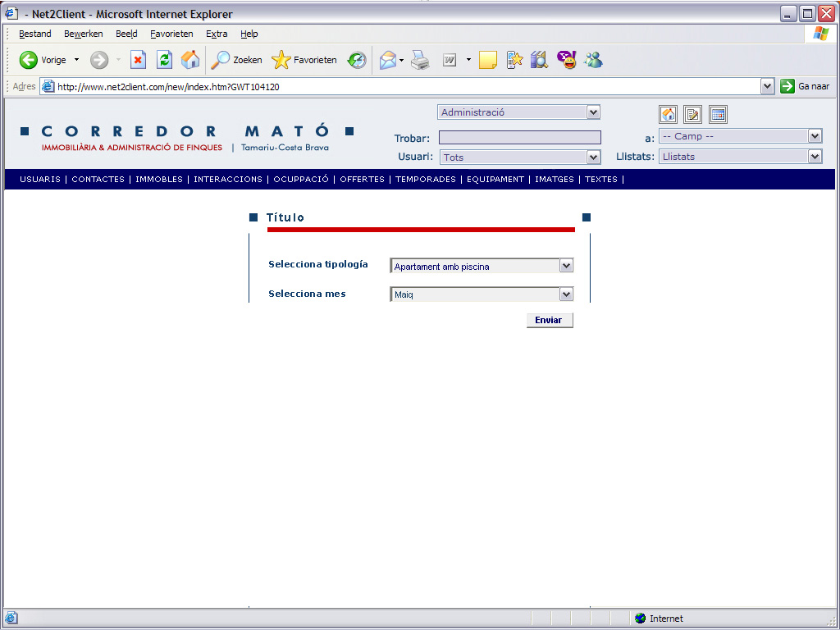Edit page with Word icon
840x630 pixels.
[x=450, y=60]
